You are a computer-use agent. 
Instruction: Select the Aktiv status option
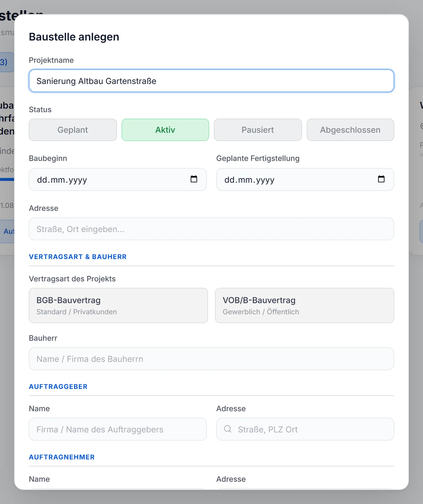click(x=165, y=130)
